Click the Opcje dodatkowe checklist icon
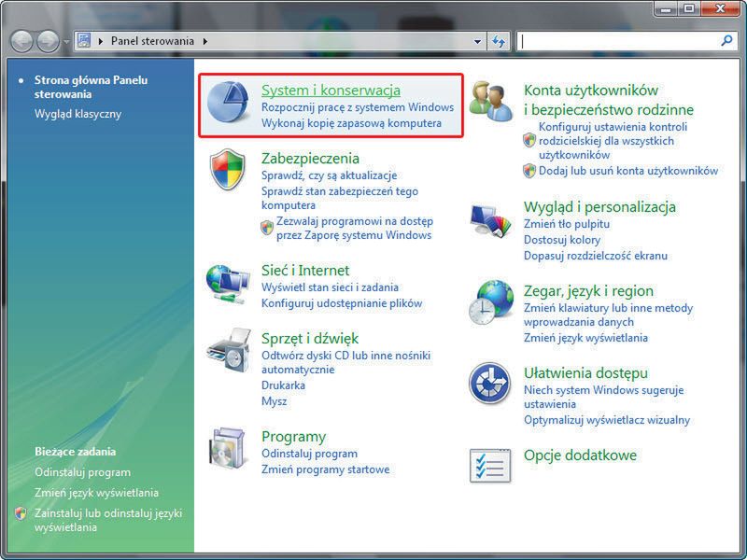747x560 pixels. pos(490,465)
